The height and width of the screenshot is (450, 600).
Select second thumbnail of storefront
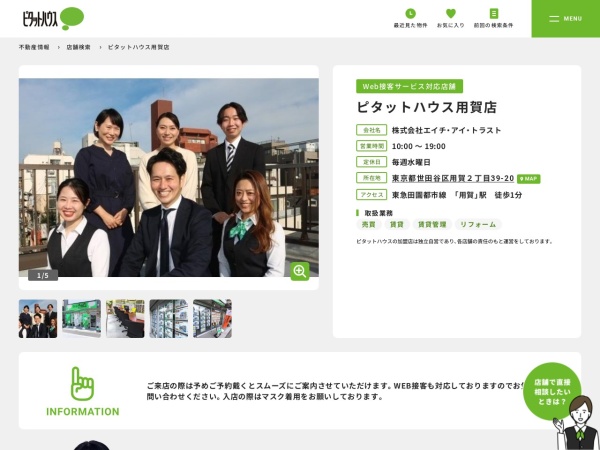click(x=82, y=319)
